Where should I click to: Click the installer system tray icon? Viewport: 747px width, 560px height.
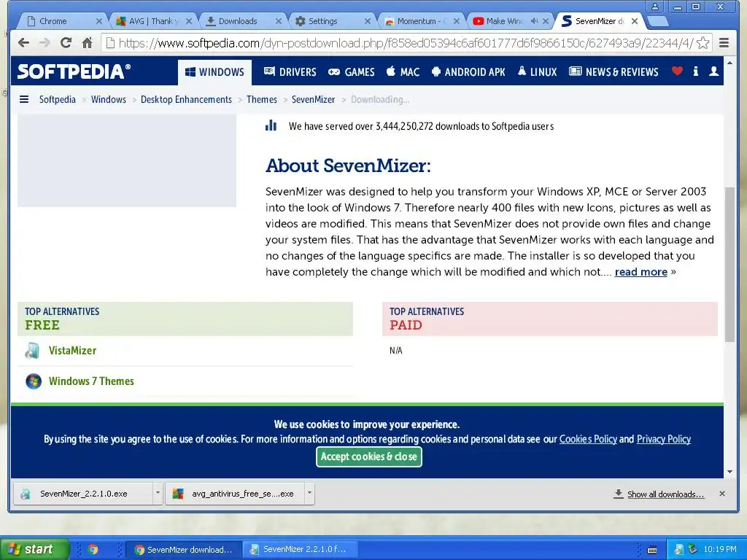(x=679, y=550)
